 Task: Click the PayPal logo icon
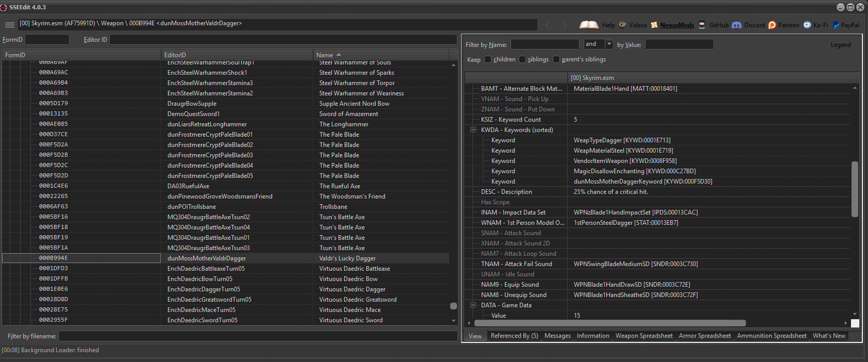[x=836, y=25]
